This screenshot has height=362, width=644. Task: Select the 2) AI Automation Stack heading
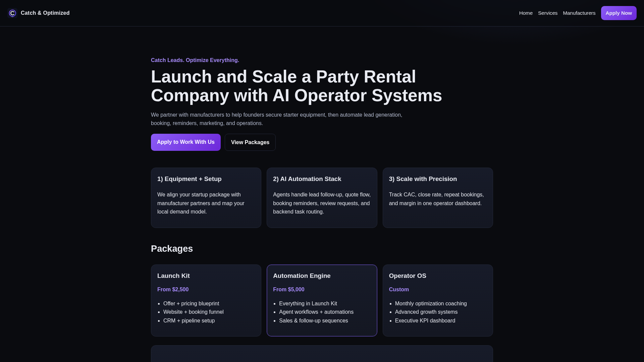pos(307,179)
